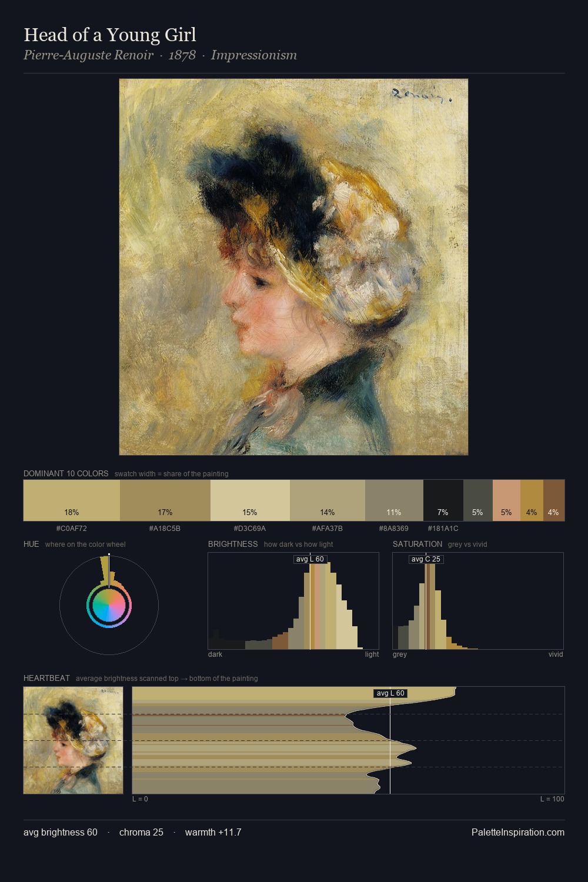Click the 'avg C 25' label in Saturation chart
The height and width of the screenshot is (882, 588).
click(426, 559)
